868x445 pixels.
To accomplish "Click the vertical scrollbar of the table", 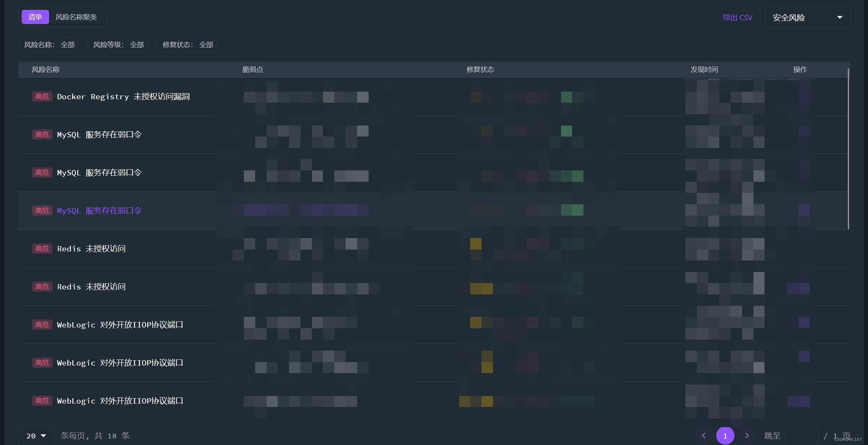I will 848,148.
